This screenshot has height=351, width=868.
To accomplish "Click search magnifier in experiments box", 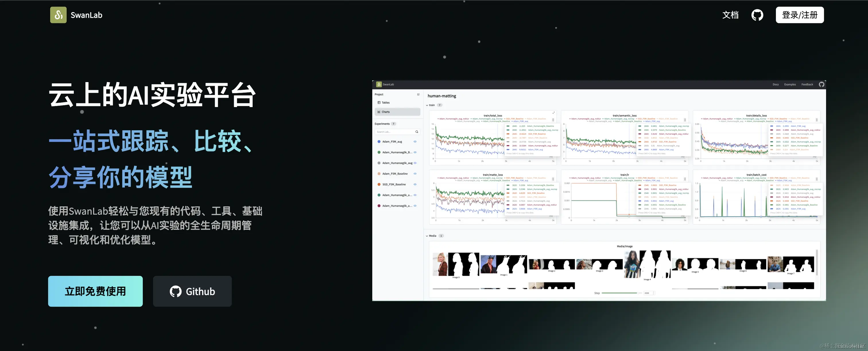I will [x=417, y=132].
